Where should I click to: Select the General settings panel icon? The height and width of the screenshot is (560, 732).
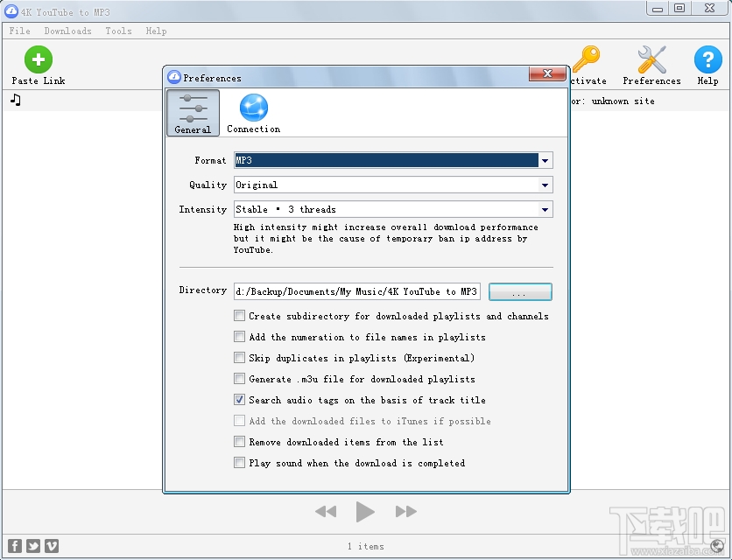[193, 112]
